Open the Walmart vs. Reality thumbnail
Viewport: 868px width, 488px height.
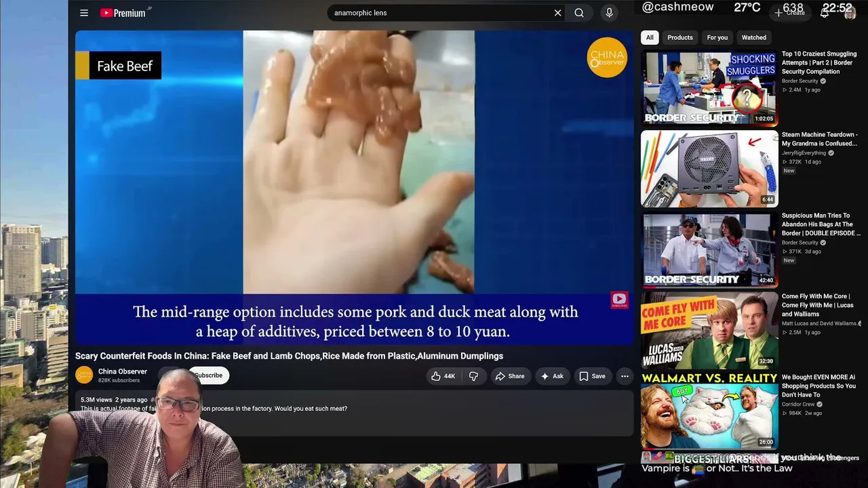(709, 410)
